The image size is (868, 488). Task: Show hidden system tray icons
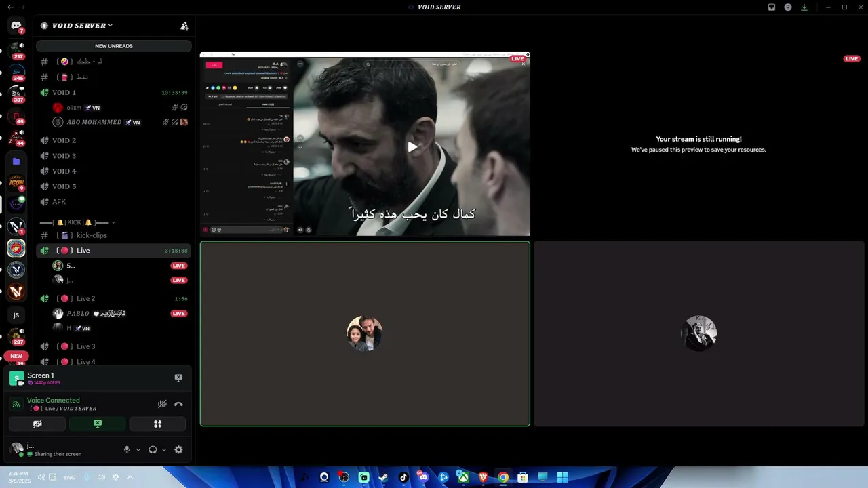[130, 477]
